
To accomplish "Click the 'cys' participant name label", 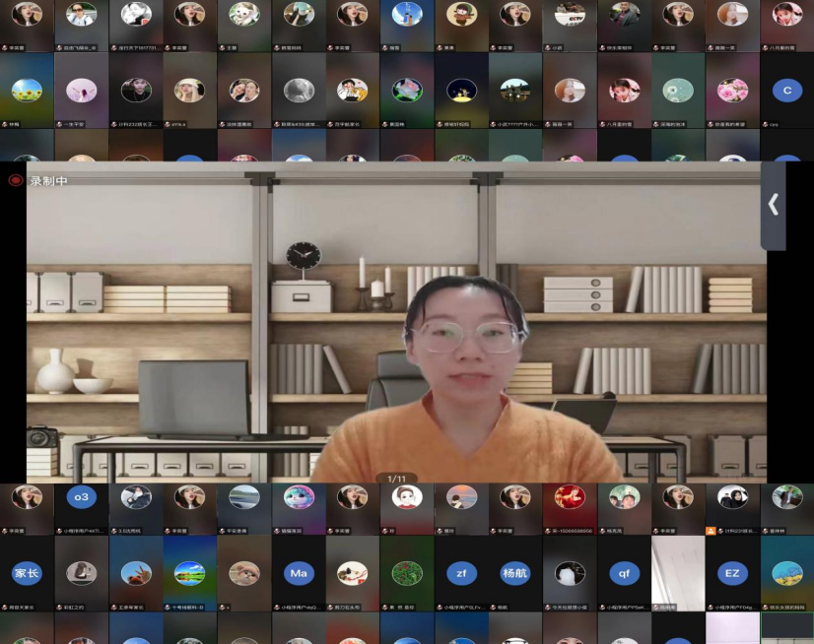I will click(775, 124).
